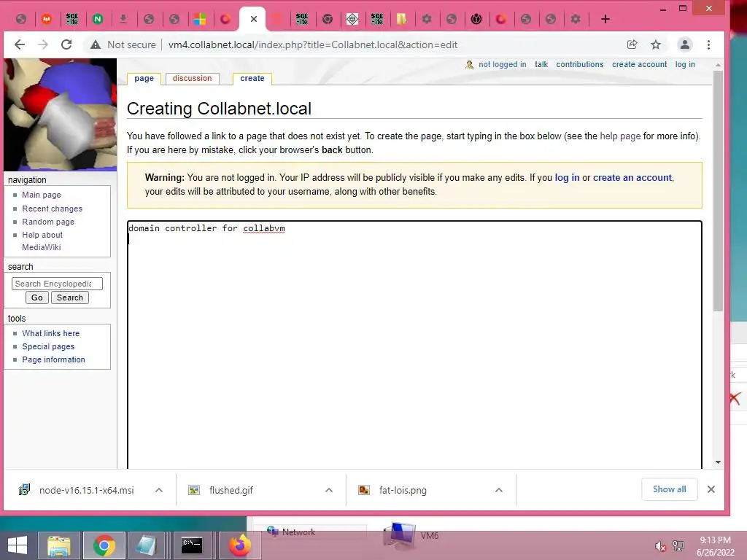
Task: Click inside the page edit text area
Action: pyautogui.click(x=414, y=345)
